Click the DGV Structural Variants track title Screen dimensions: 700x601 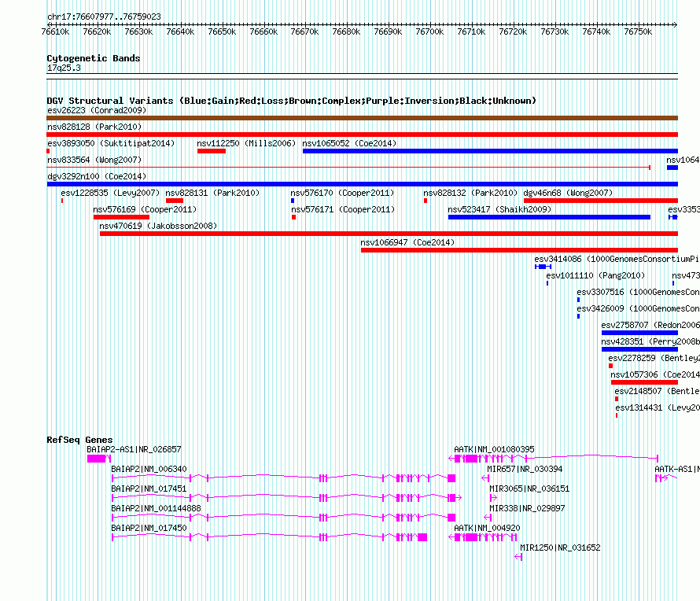[x=292, y=101]
